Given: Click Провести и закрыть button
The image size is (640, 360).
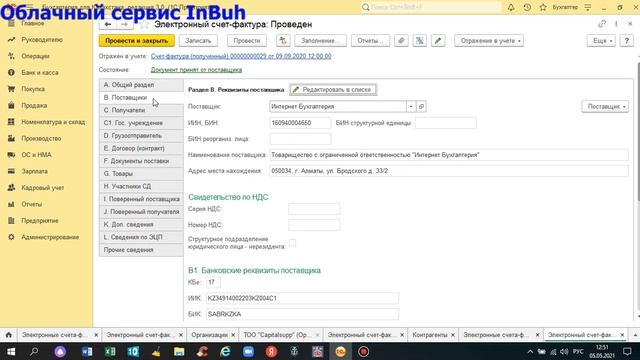Looking at the screenshot, I should point(137,40).
